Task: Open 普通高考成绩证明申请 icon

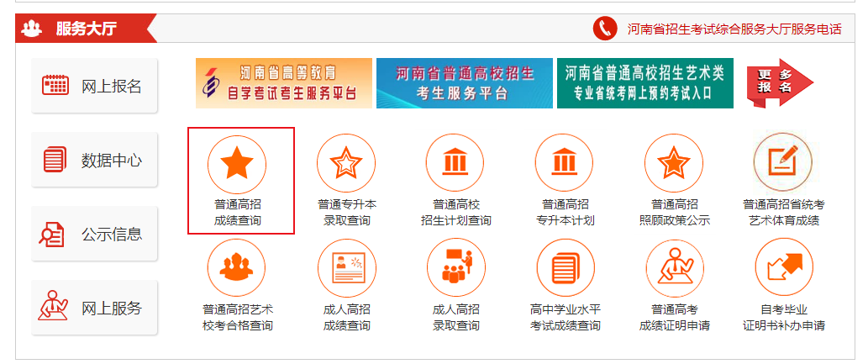Action: click(x=674, y=268)
